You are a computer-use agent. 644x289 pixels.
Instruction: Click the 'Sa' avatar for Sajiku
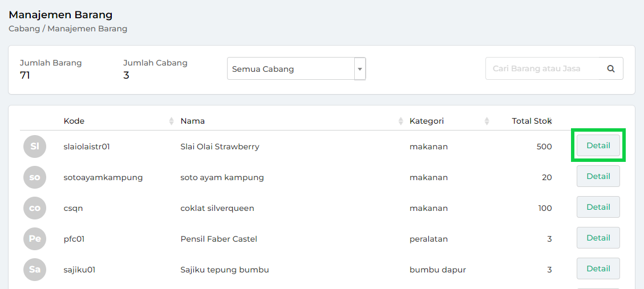coord(35,270)
